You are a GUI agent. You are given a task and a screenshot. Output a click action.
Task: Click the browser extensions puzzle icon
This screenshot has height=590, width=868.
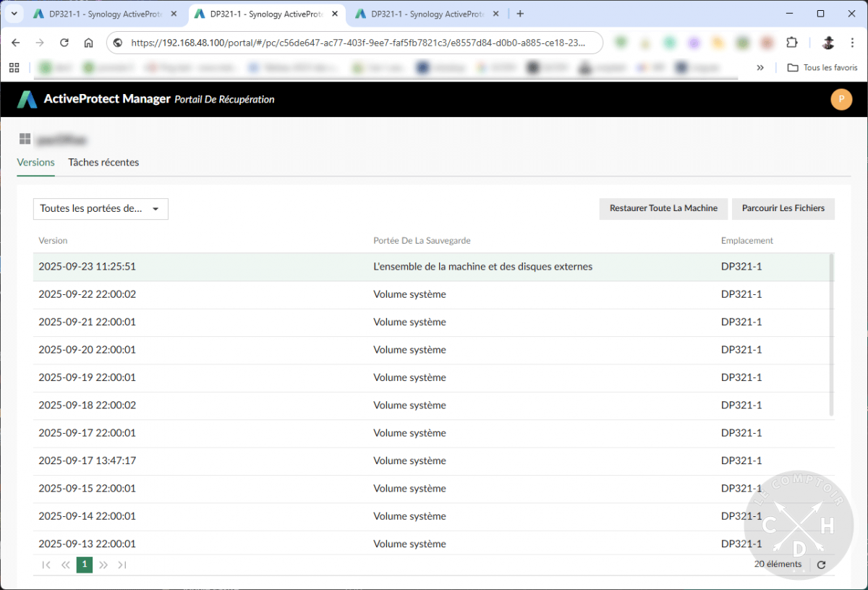coord(792,43)
